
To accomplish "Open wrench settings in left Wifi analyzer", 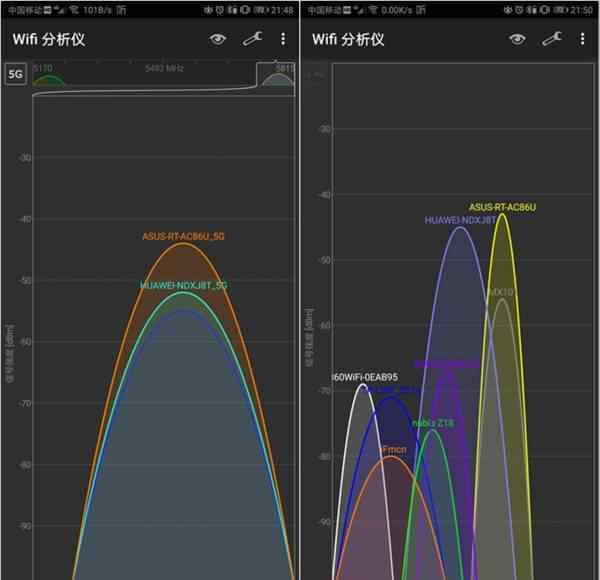I will click(x=252, y=39).
